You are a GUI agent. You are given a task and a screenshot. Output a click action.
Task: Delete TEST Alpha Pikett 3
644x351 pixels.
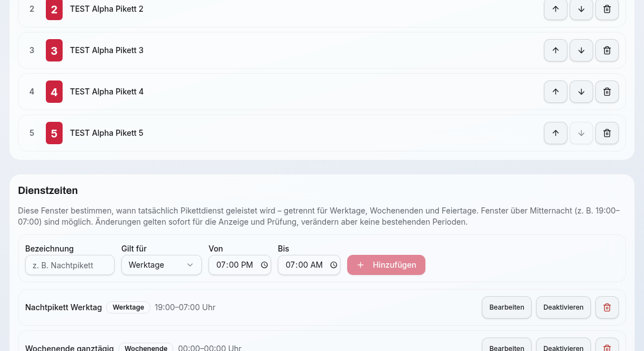pyautogui.click(x=607, y=50)
